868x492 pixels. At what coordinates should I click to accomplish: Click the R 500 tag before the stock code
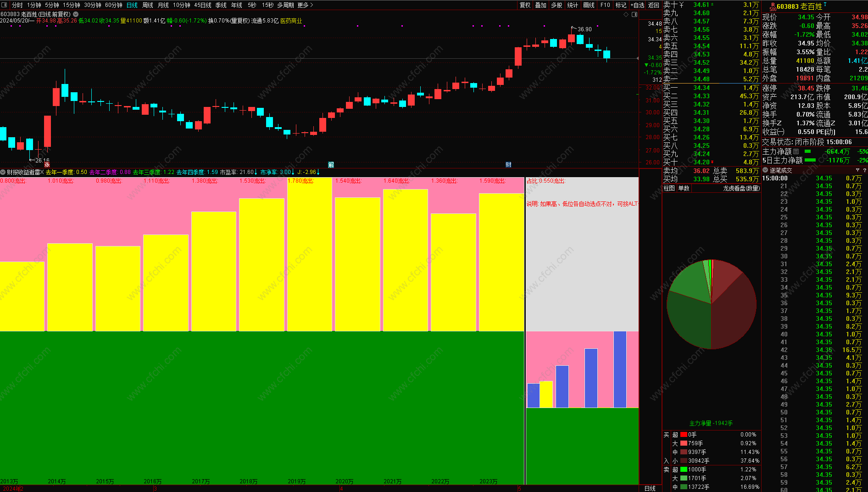pyautogui.click(x=773, y=6)
